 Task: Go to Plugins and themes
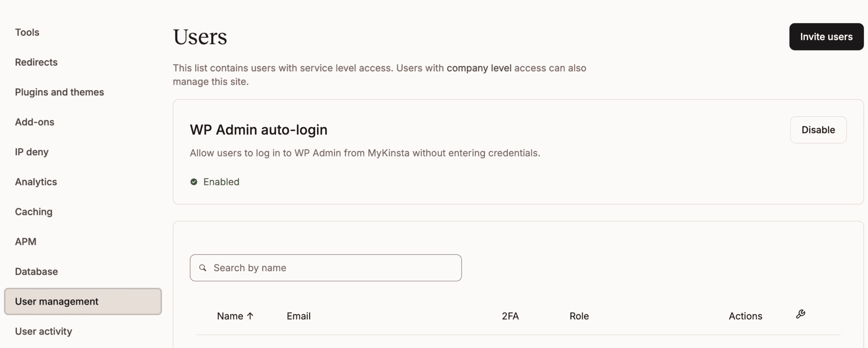(x=59, y=92)
